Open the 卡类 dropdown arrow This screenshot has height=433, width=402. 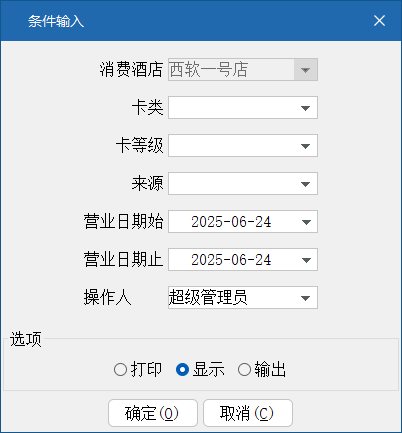pyautogui.click(x=305, y=108)
